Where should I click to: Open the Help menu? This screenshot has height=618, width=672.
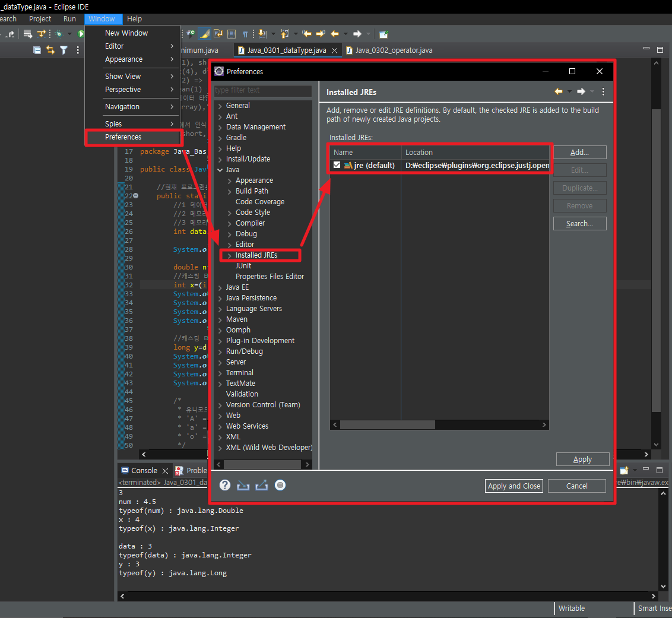coord(134,19)
